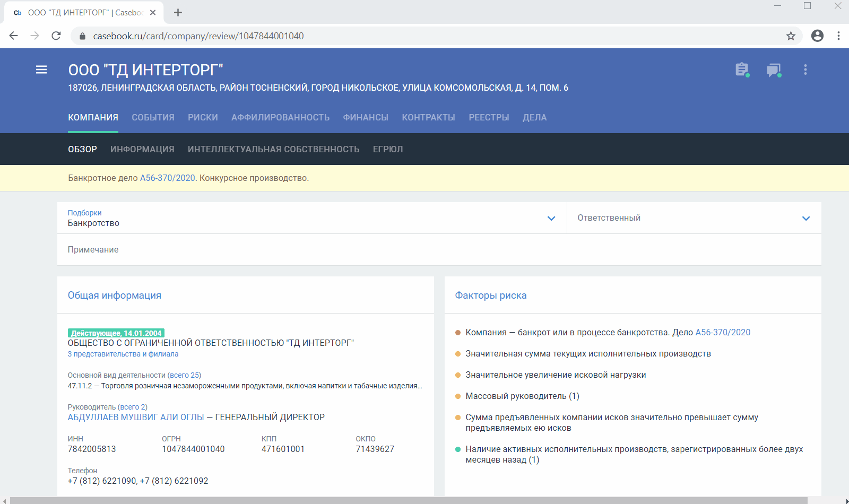Reload the page

[x=56, y=36]
